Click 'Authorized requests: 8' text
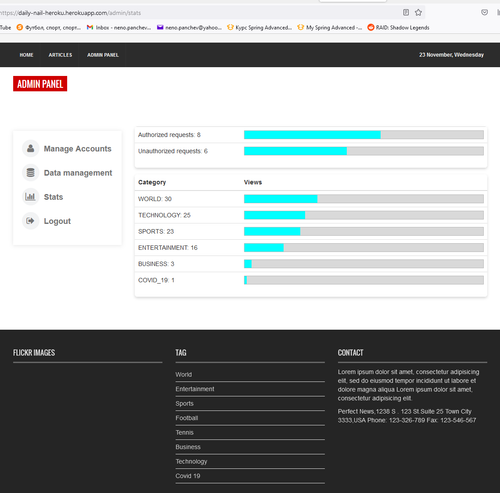 click(169, 135)
